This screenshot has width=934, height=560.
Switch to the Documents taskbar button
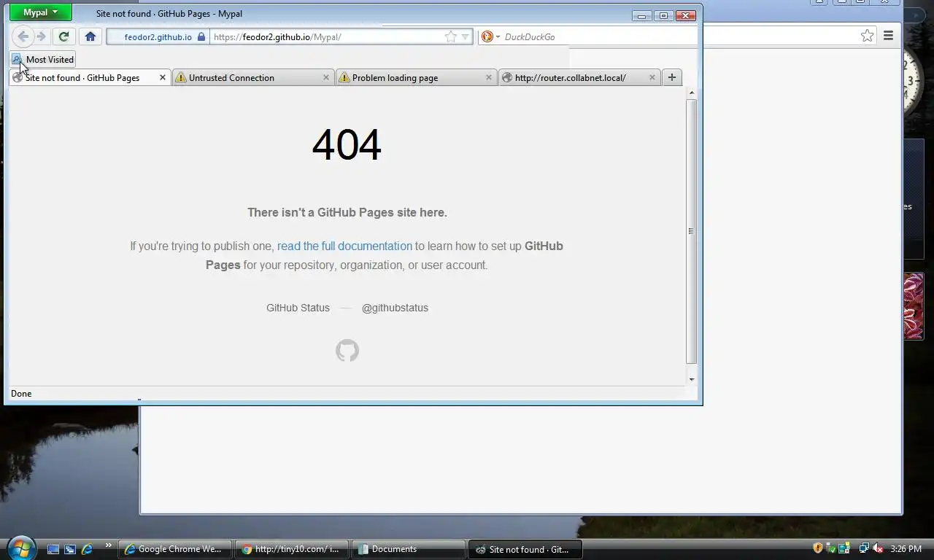click(x=409, y=549)
